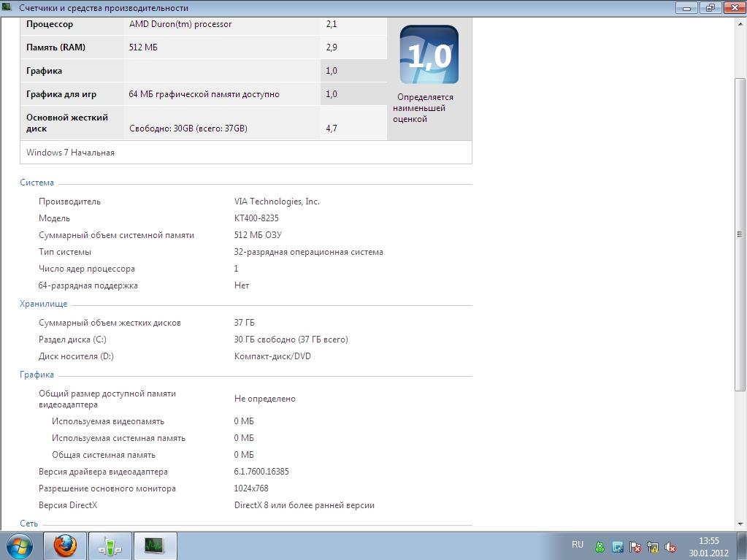Click the 'Windows 7 Начальная' text
Screen dimensions: 747x560
[x=70, y=153]
